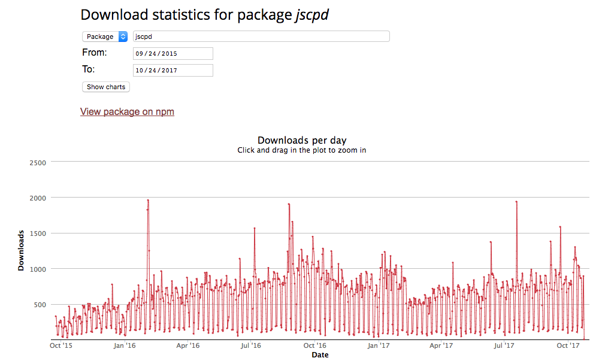
Task: Click the To: label
Action: tap(88, 69)
